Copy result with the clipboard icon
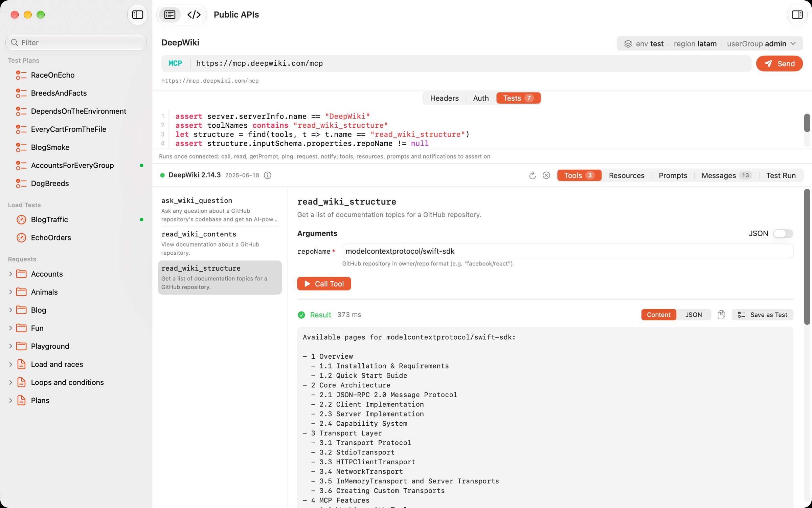 coord(721,315)
